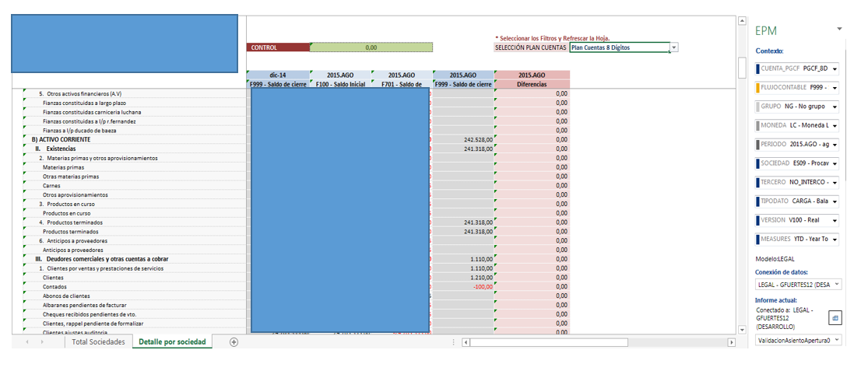
Task: Open the Conexión de datos dropdown
Action: 836,284
